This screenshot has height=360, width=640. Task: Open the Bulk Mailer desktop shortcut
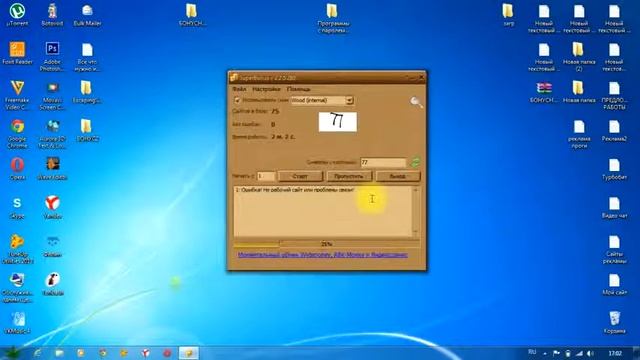point(87,15)
